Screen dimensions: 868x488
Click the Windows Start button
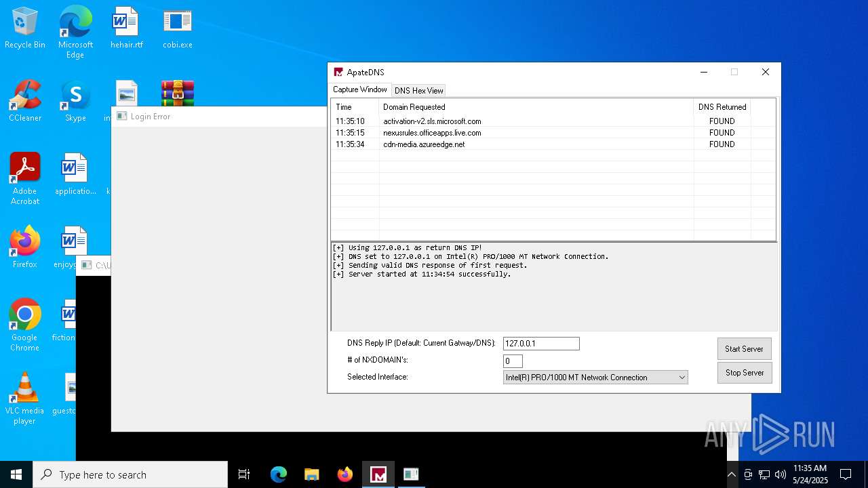pyautogui.click(x=16, y=474)
